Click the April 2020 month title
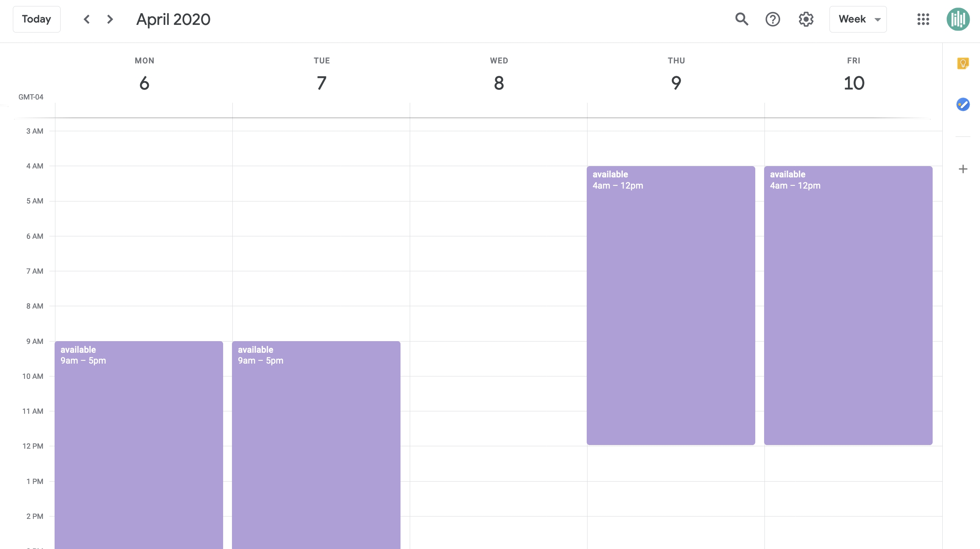This screenshot has width=980, height=549. point(173,19)
